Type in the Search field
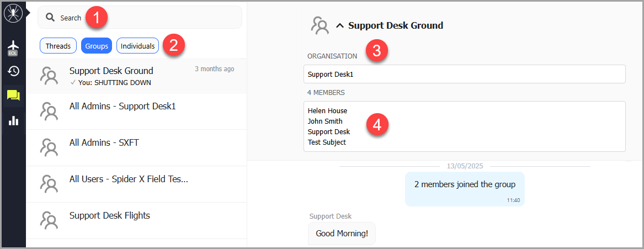This screenshot has width=644, height=249. [149, 18]
